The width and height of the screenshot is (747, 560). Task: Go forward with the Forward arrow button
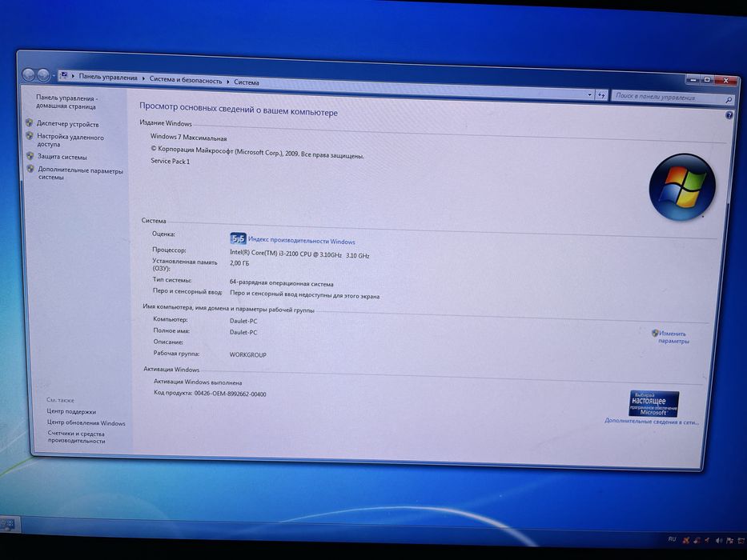click(x=43, y=74)
